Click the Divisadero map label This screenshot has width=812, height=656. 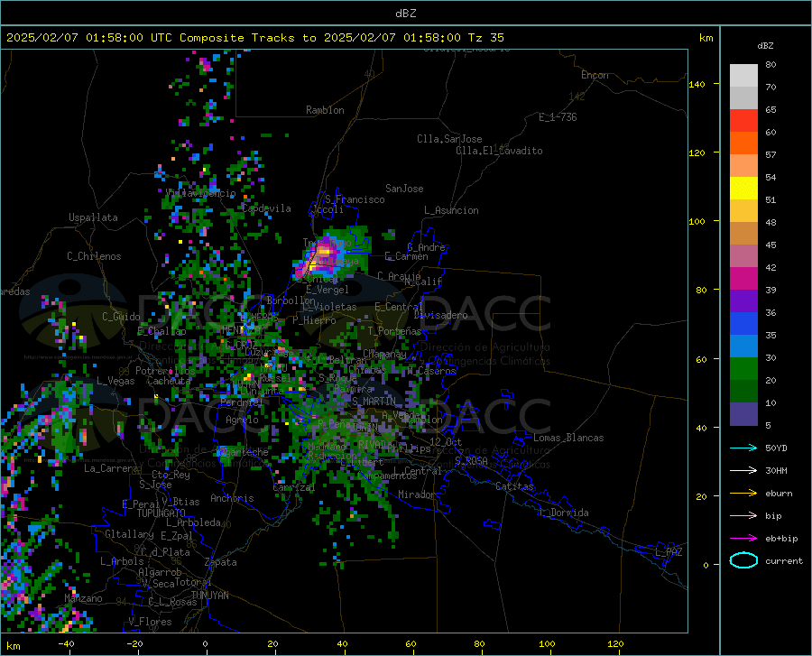pos(440,315)
